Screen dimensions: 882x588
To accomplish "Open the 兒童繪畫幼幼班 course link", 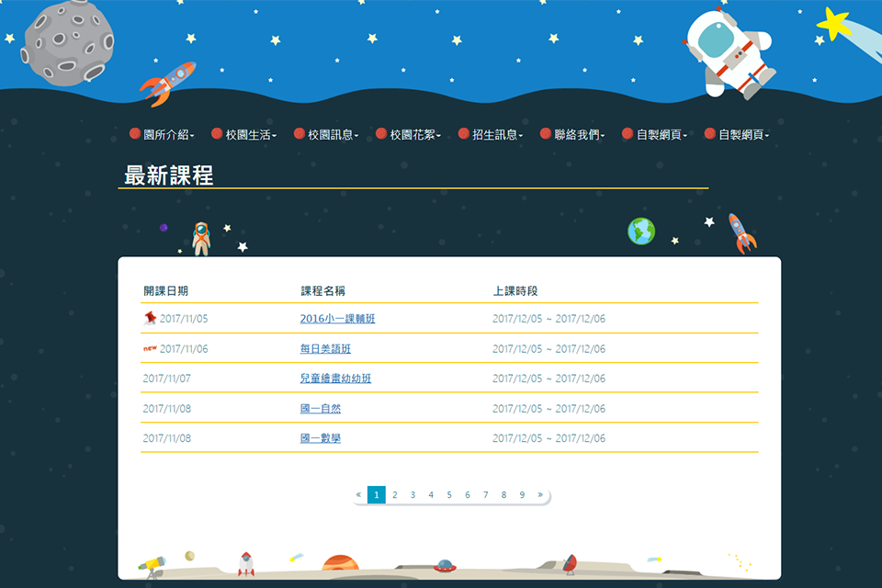I will point(335,379).
